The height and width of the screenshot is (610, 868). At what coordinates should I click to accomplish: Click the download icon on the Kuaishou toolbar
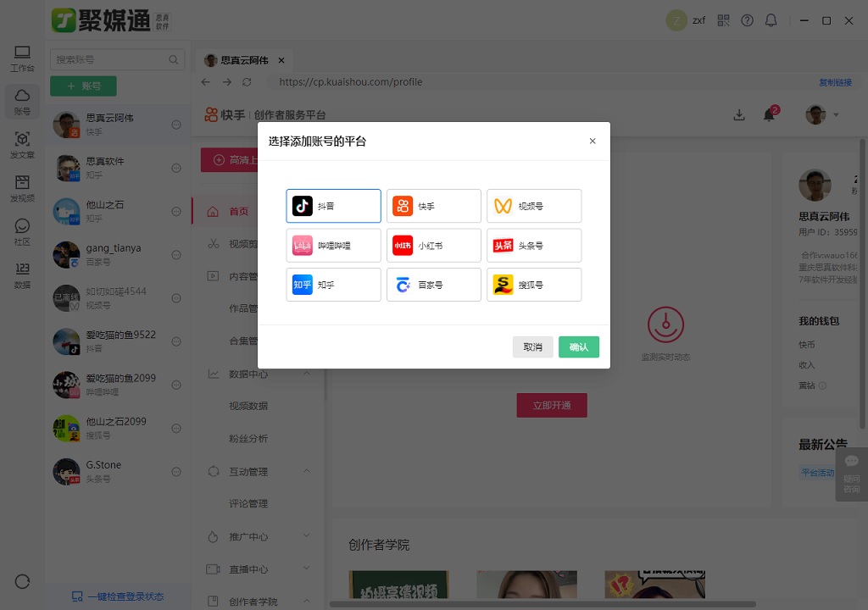pyautogui.click(x=739, y=114)
